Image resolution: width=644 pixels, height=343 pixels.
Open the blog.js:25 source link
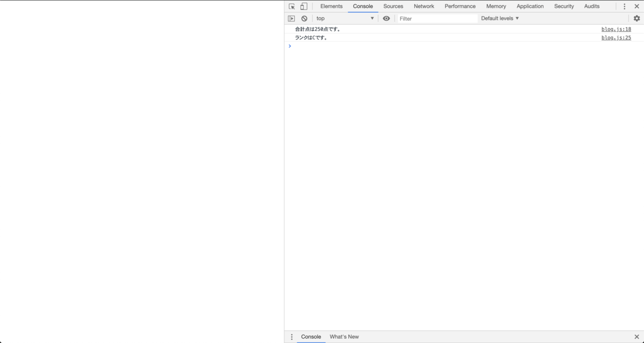pos(616,38)
